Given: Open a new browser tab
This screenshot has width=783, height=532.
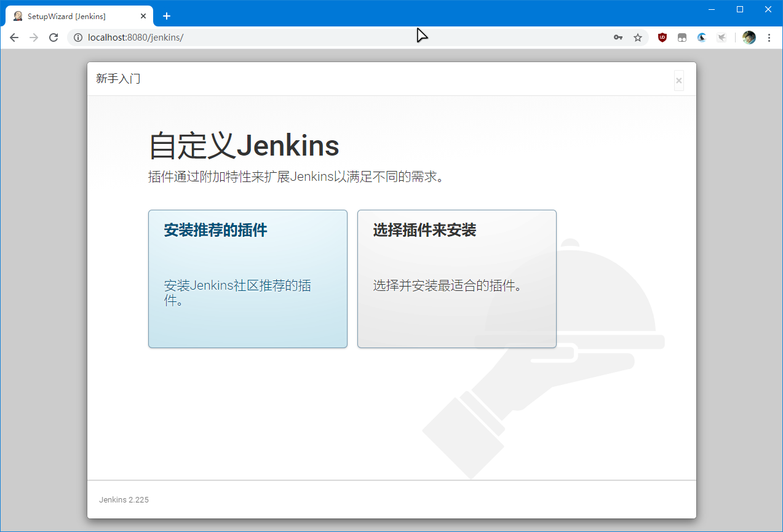Looking at the screenshot, I should (166, 16).
